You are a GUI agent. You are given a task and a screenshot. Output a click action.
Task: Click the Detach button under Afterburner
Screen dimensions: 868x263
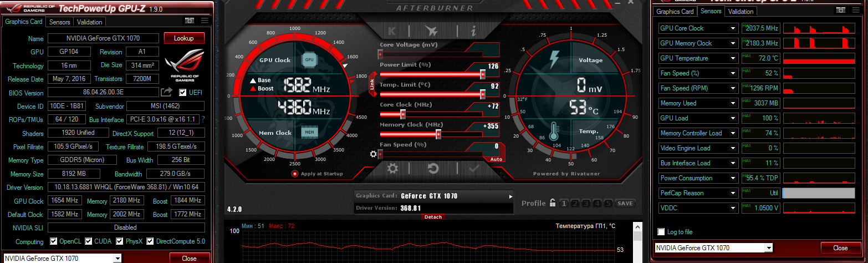[433, 217]
